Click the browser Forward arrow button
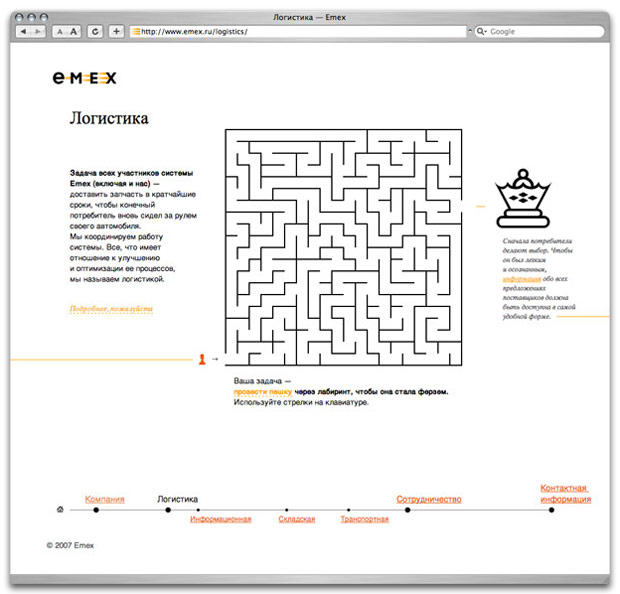The height and width of the screenshot is (594, 620). coord(39,32)
